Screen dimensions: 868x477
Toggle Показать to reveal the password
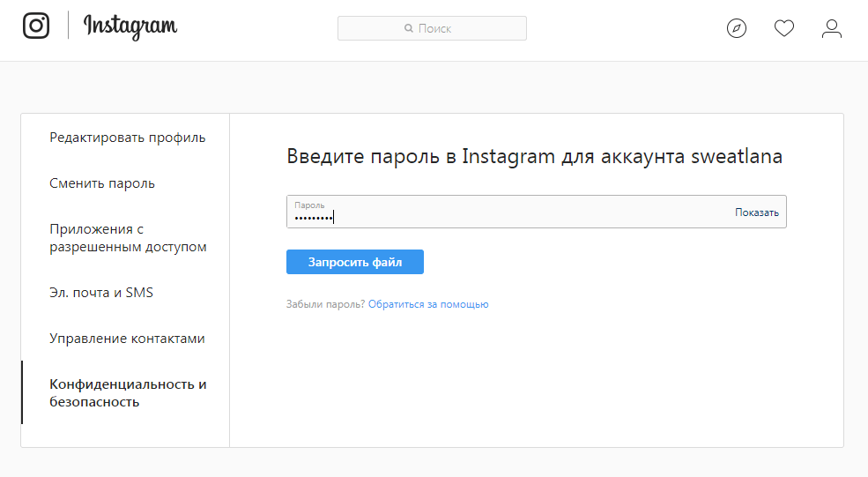(x=757, y=212)
